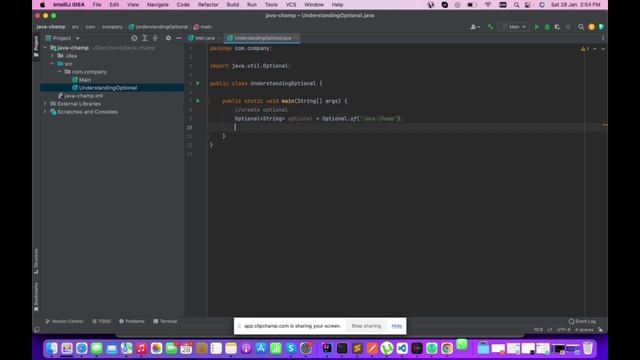Hide the Project panel with the minus icon

click(x=178, y=38)
